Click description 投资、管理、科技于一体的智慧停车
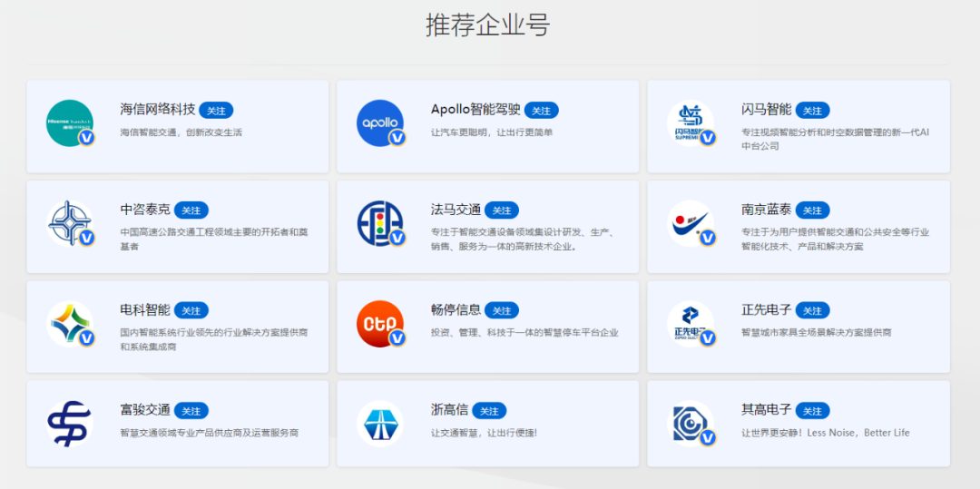Viewport: 980px width, 489px height. (524, 333)
